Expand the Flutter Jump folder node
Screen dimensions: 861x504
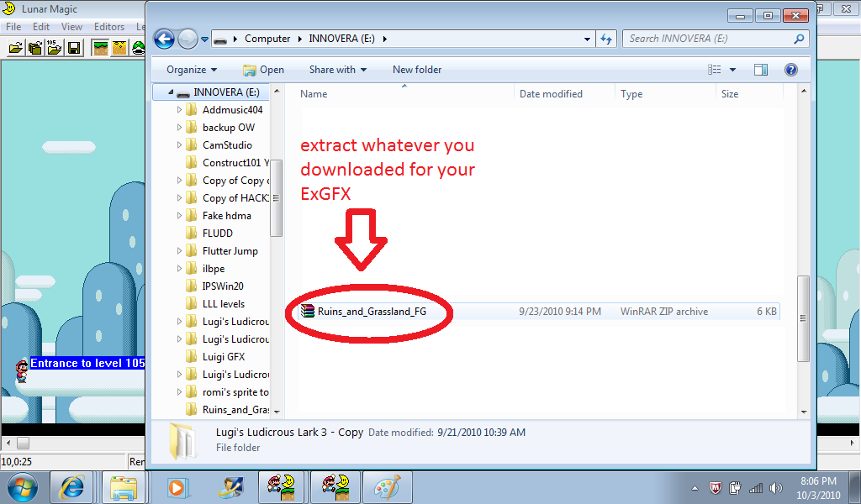[x=179, y=250]
